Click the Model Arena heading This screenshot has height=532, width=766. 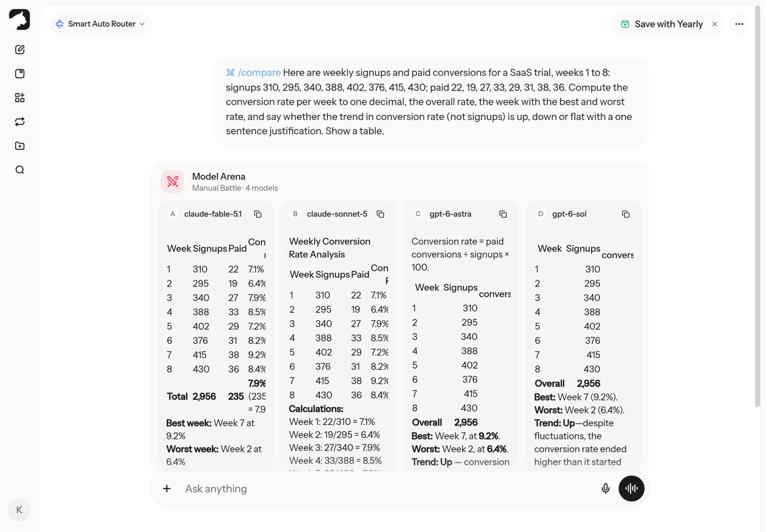click(x=219, y=177)
